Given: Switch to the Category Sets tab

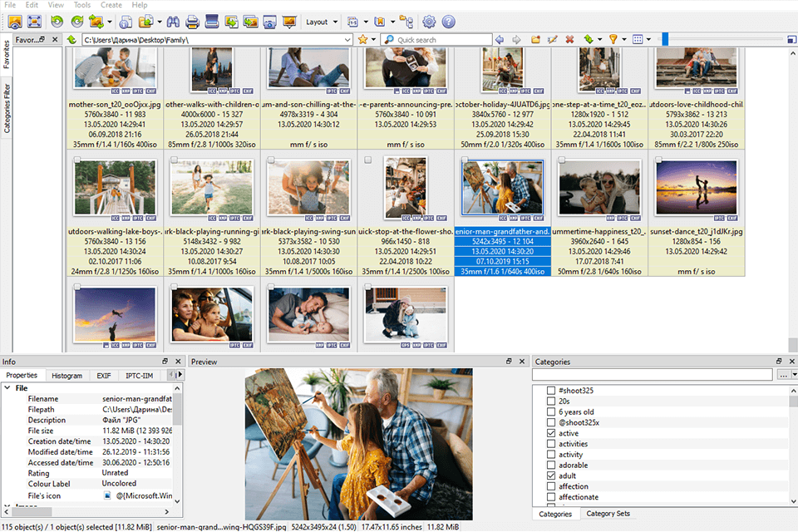Looking at the screenshot, I should (x=608, y=514).
